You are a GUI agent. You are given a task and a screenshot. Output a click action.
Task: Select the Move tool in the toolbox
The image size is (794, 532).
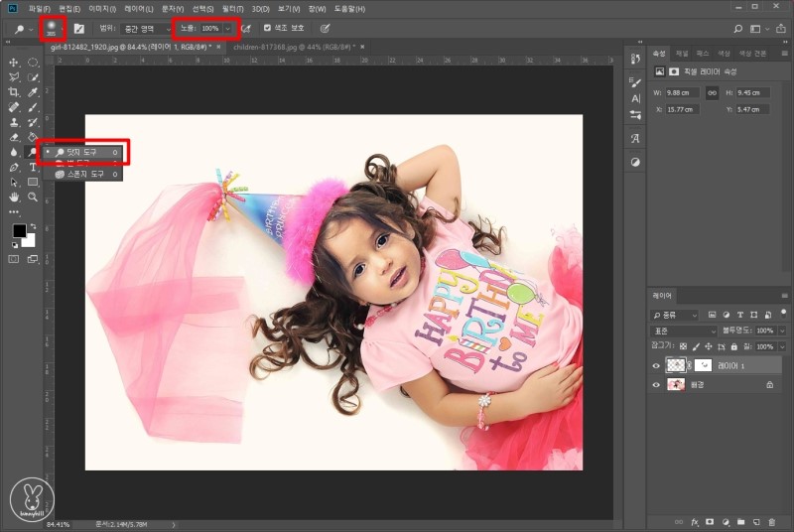14,62
